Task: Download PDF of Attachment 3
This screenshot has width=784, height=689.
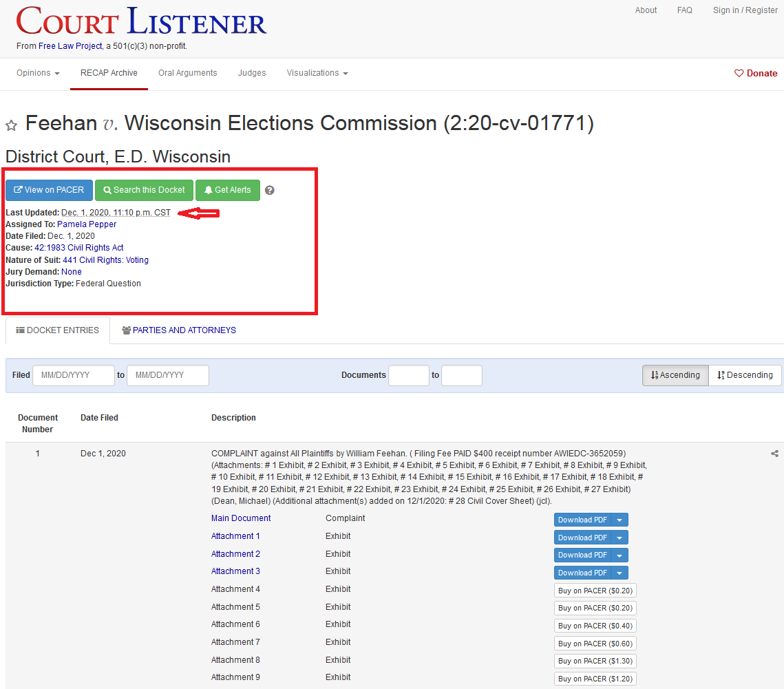Action: tap(582, 573)
